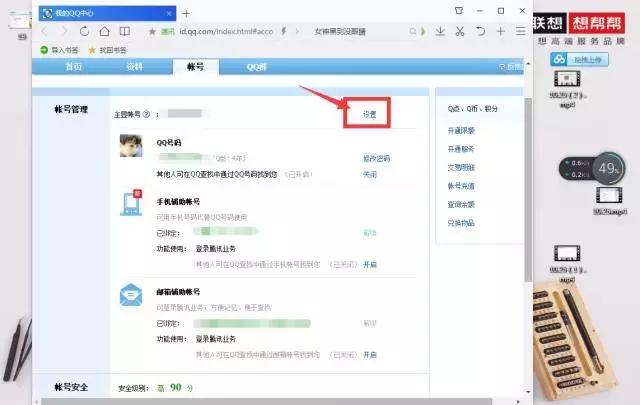
Task: Click the QQ avatar picture
Action: coord(131,146)
